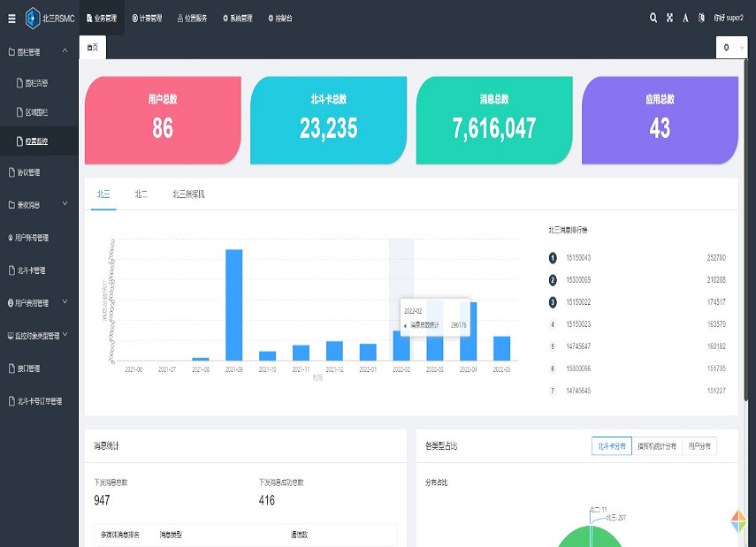This screenshot has width=756, height=547.
Task: Click the gear icon in tab bar
Action: click(x=726, y=48)
